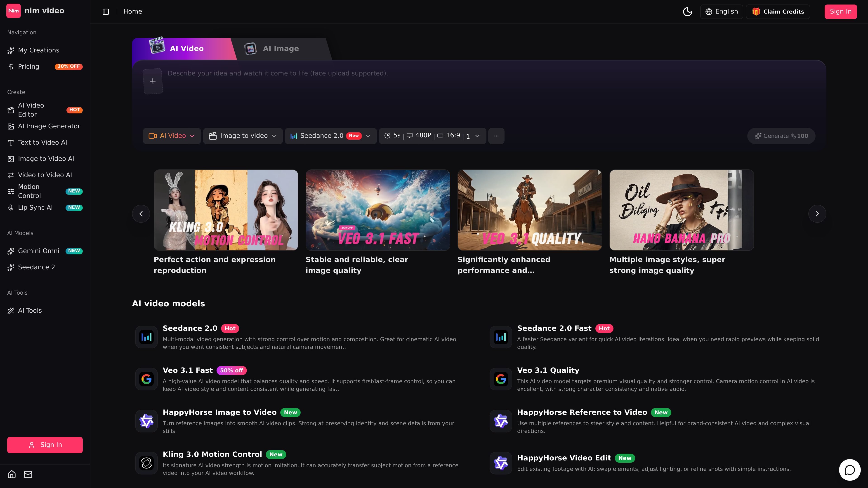Toggle the sidebar collapse icon
The image size is (868, 488).
106,12
